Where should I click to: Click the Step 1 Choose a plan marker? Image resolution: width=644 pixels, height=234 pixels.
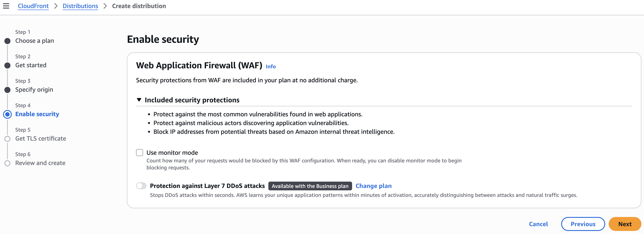tap(7, 41)
